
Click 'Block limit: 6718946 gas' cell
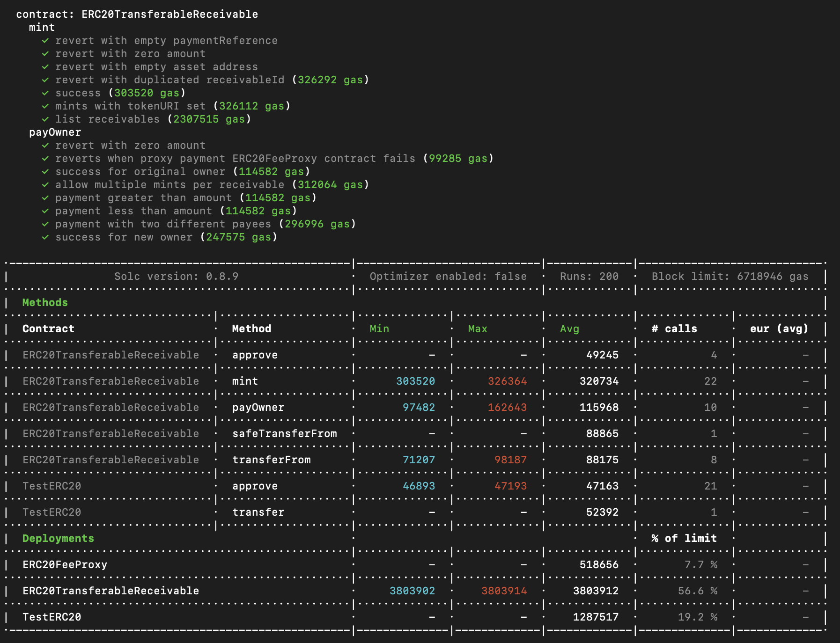(x=730, y=277)
